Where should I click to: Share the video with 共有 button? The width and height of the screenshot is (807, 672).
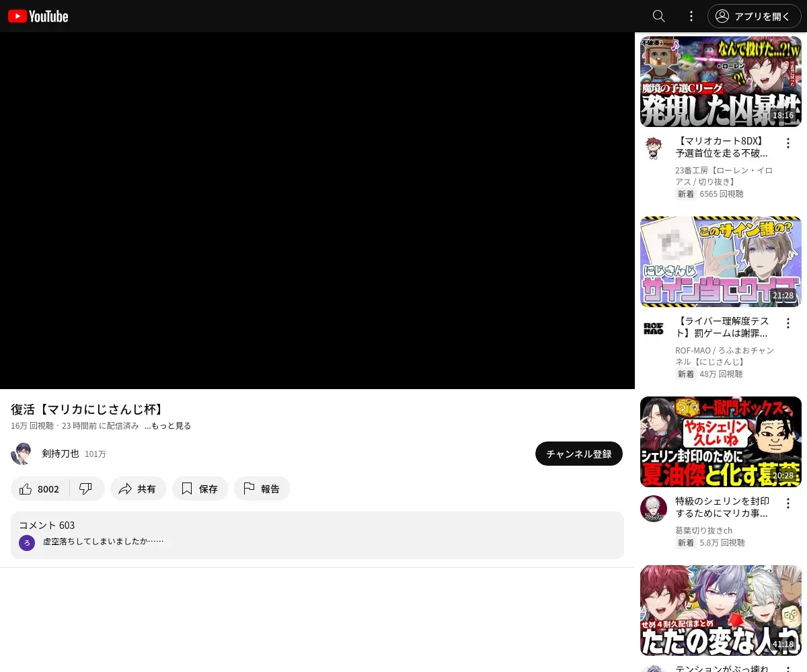tap(138, 489)
